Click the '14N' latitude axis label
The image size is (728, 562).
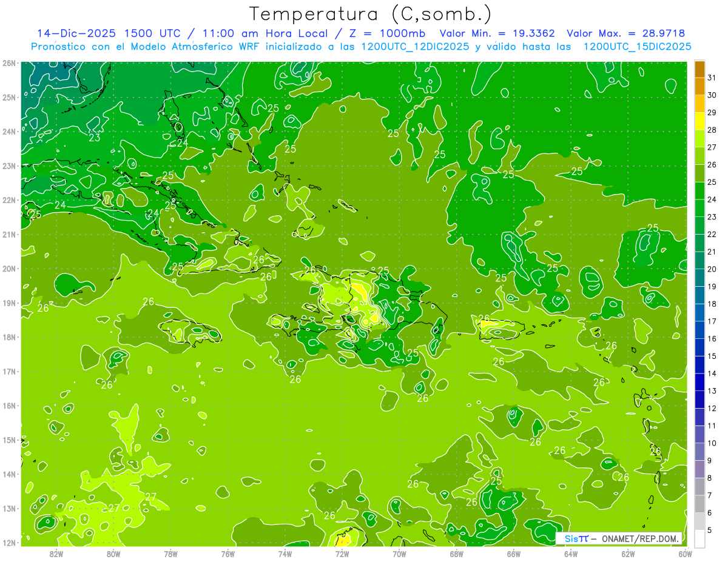point(9,474)
